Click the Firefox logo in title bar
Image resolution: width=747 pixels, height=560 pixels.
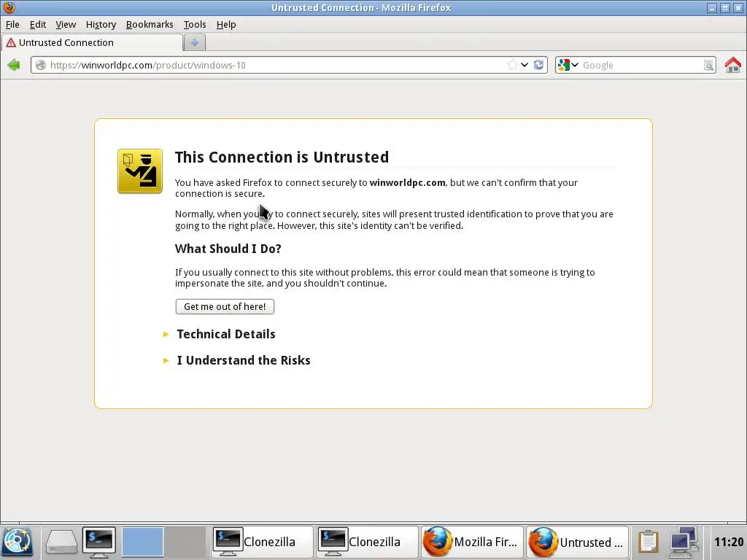[x=9, y=7]
